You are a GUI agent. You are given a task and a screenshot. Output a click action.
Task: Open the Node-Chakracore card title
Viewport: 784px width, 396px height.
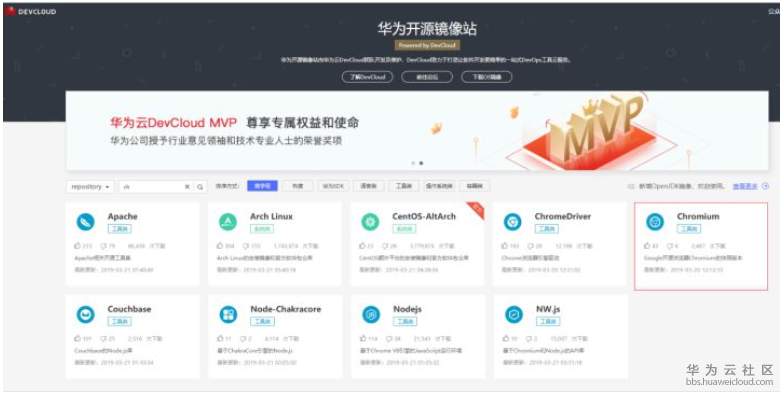click(286, 309)
